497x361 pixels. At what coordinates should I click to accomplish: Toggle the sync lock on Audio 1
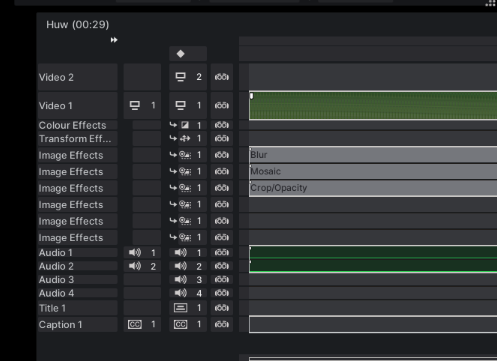pos(222,252)
